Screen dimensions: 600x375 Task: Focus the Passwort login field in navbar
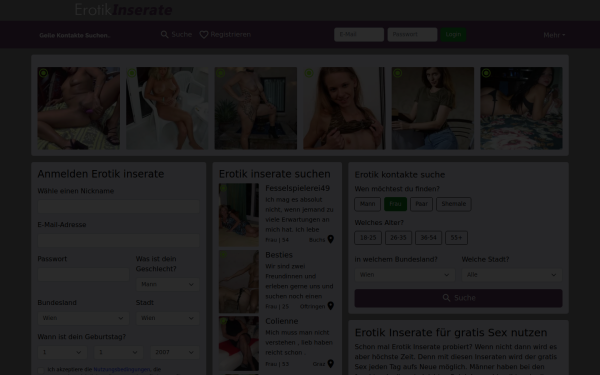(x=412, y=34)
